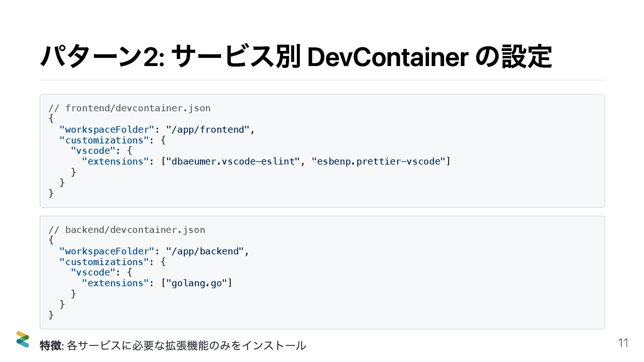Viewport: 644px width, 362px height.
Task: Select the "/app/backend" string value
Action: coord(205,251)
